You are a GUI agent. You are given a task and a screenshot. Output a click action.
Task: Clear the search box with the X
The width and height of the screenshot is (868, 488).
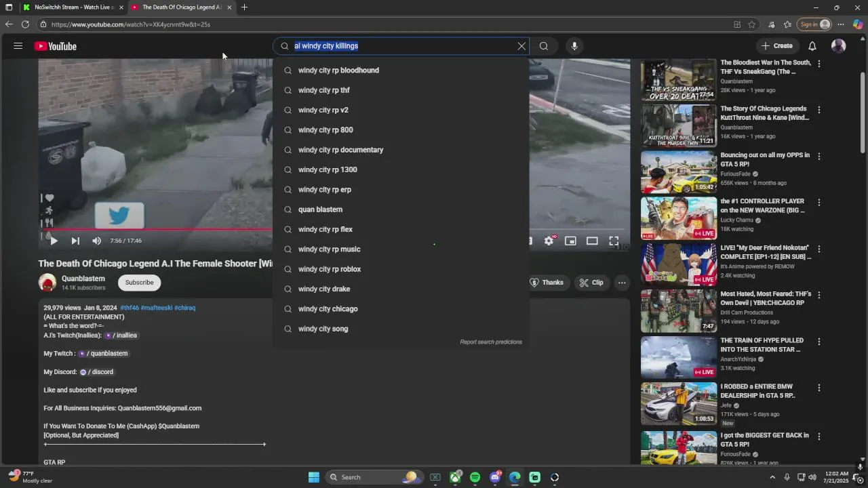(x=521, y=46)
